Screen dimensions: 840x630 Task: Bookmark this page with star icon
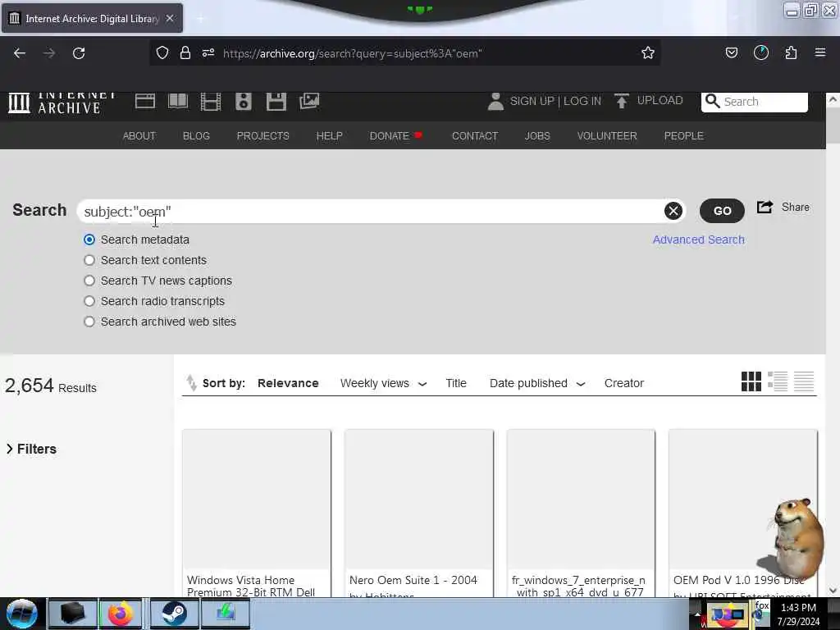click(x=648, y=52)
